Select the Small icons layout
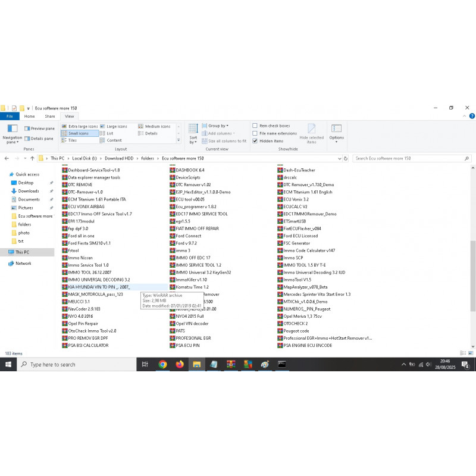The image size is (476, 476). [80, 133]
